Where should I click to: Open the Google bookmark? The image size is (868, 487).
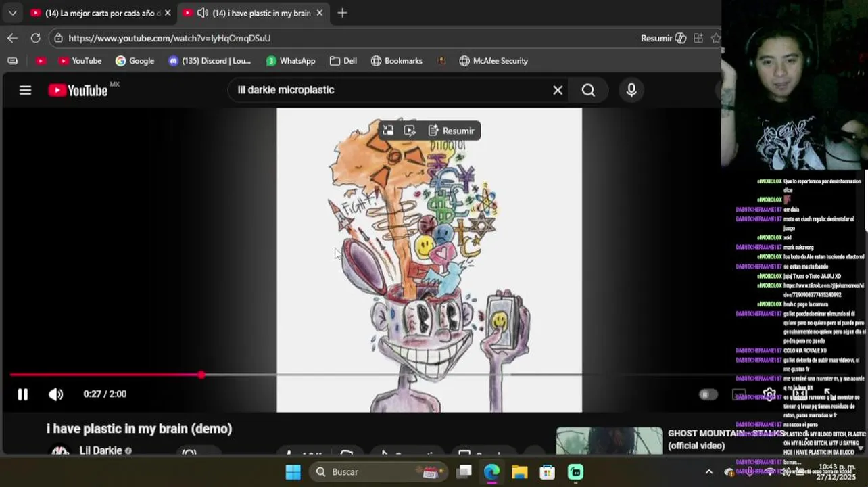click(x=135, y=61)
